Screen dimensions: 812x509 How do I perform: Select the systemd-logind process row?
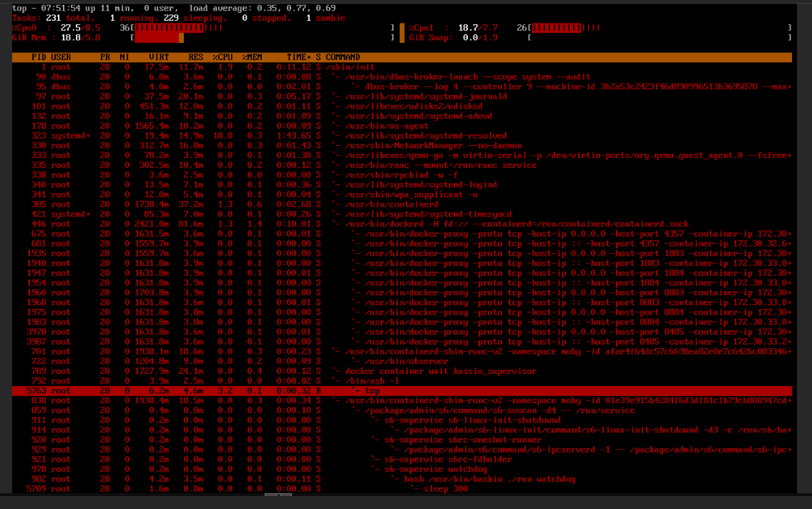(x=402, y=185)
